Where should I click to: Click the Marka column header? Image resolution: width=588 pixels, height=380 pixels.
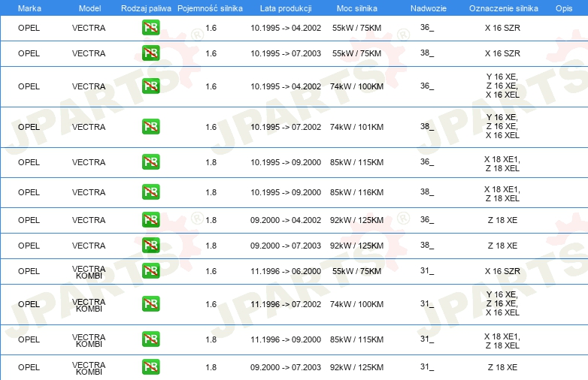[x=29, y=8]
